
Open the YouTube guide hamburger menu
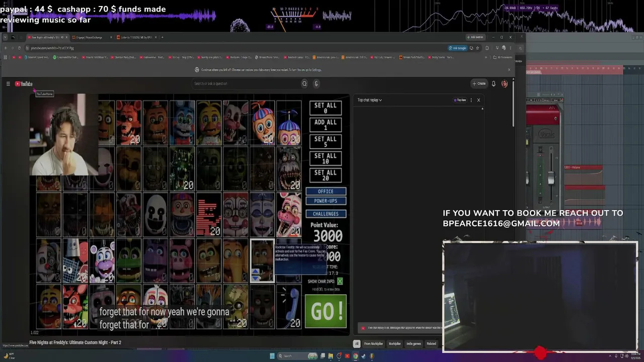click(8, 84)
